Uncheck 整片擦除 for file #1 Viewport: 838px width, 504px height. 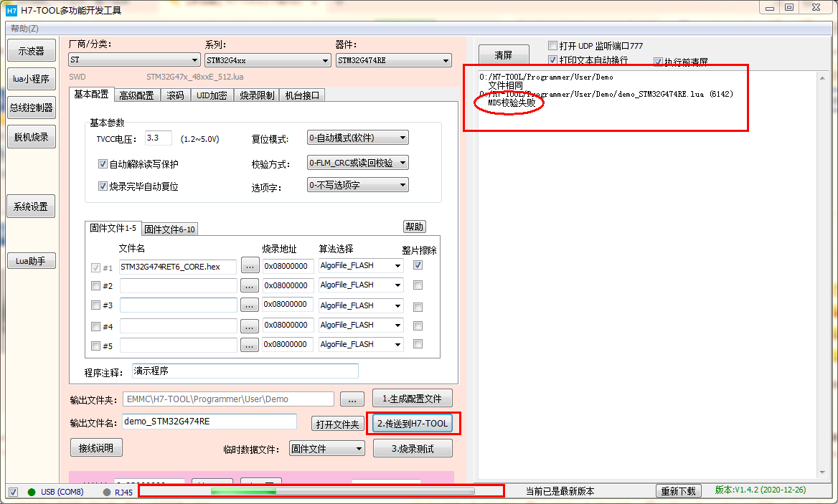coord(418,265)
